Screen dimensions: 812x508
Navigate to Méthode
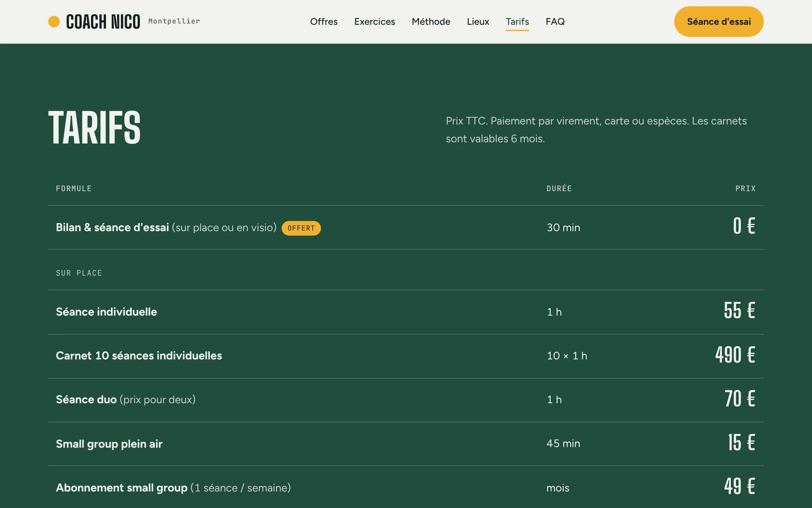pyautogui.click(x=431, y=22)
